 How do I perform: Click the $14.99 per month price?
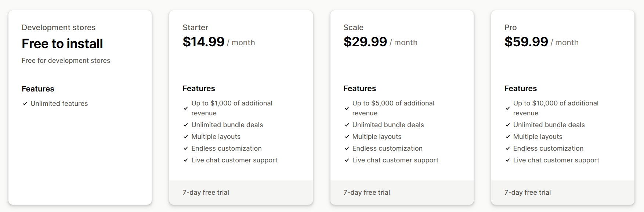point(219,42)
